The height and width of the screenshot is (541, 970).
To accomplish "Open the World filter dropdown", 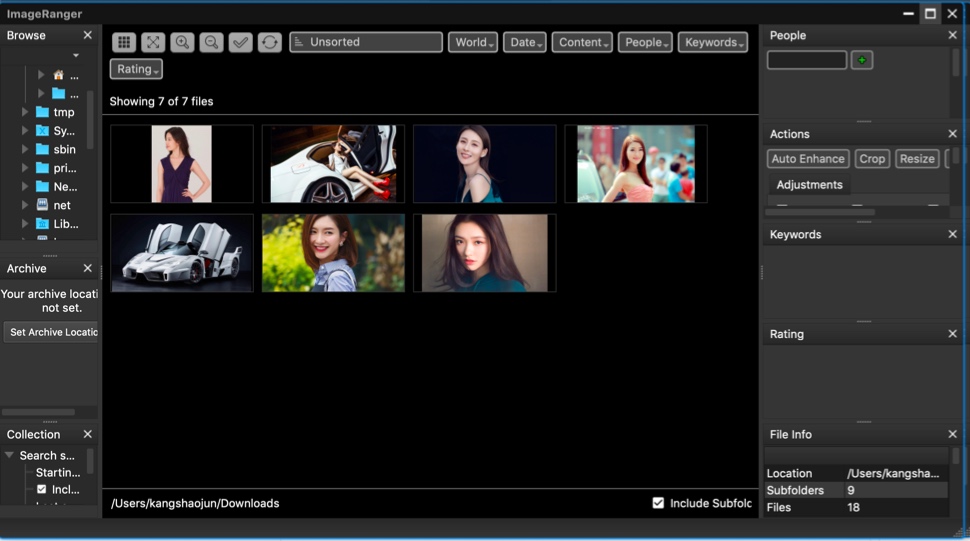I will click(473, 42).
